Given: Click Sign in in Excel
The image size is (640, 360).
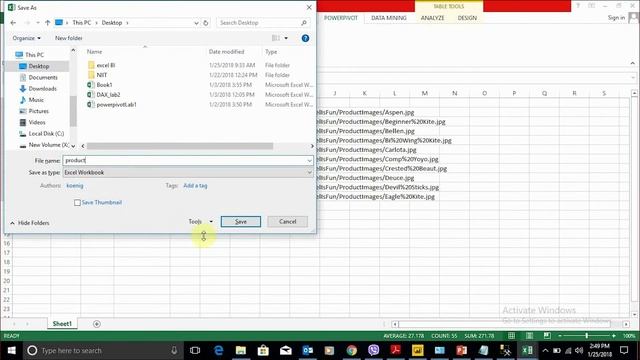Looking at the screenshot, I should coord(616,18).
